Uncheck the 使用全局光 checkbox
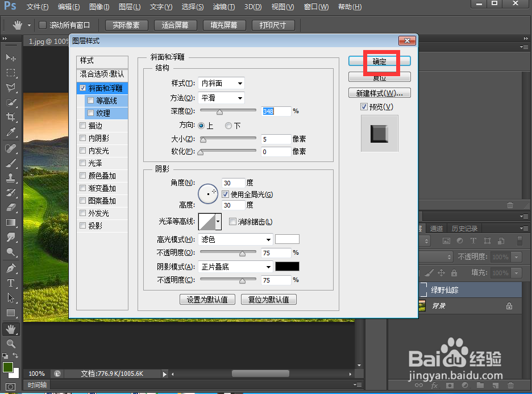The image size is (532, 394). pos(225,194)
